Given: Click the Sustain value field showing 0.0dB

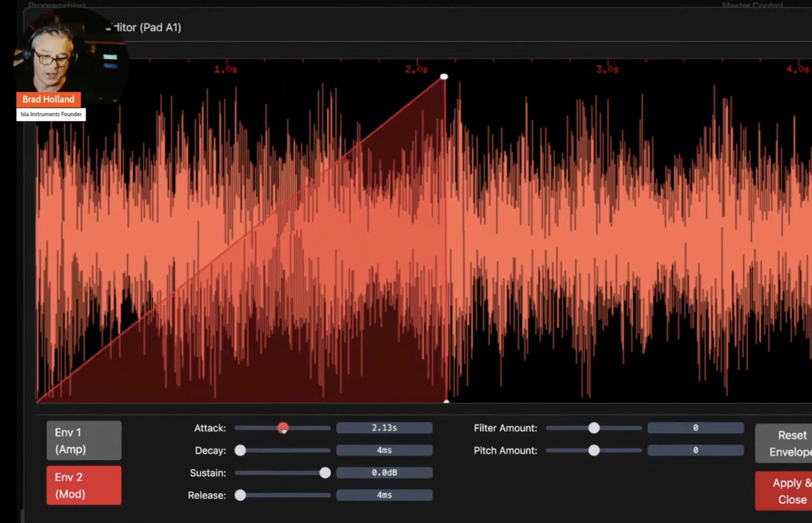Looking at the screenshot, I should 384,473.
